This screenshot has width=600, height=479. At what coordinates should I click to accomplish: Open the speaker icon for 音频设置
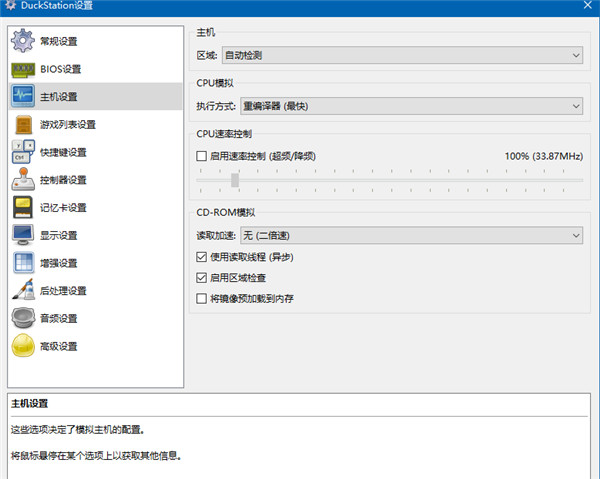pos(22,318)
